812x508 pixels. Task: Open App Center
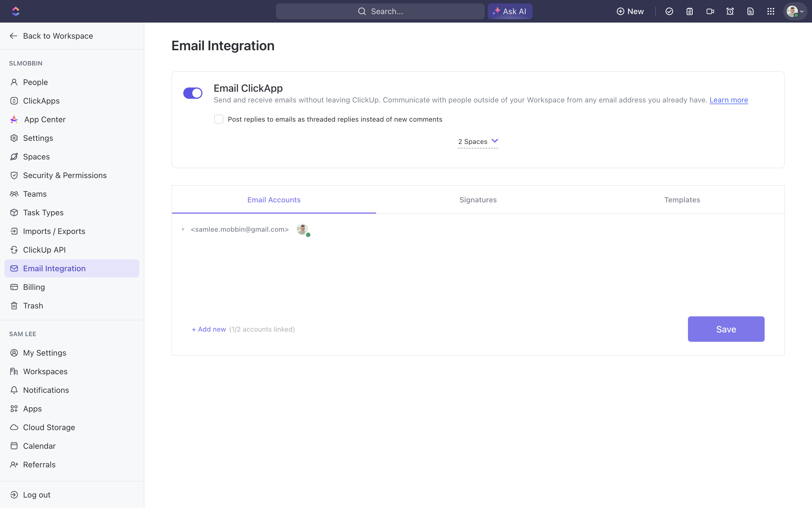[72, 120]
